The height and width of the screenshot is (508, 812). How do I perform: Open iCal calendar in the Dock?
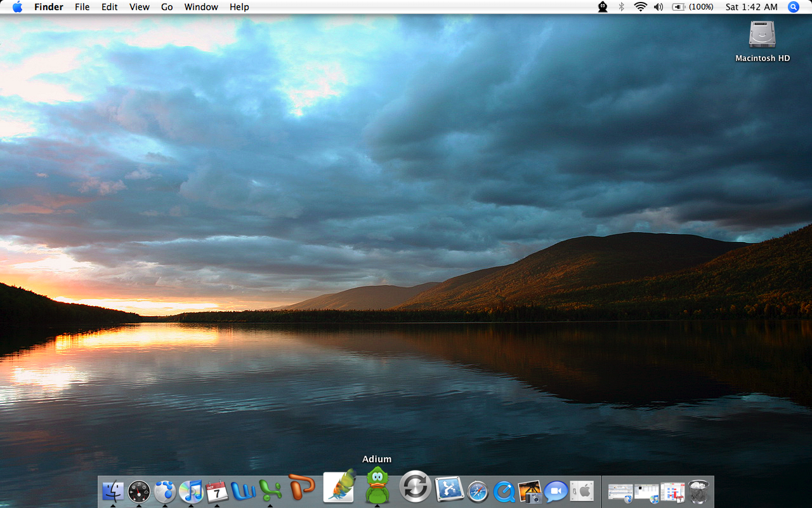tap(217, 491)
